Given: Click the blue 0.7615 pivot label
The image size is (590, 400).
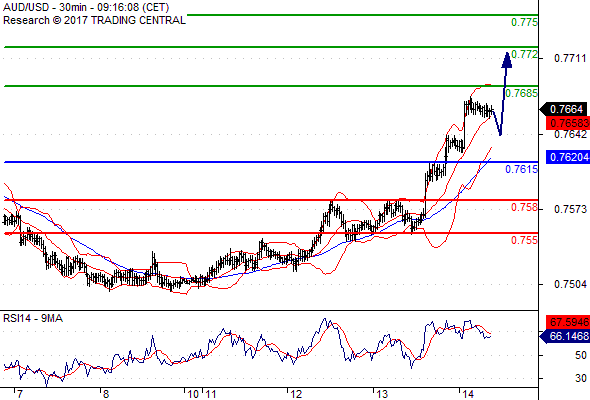Looking at the screenshot, I should point(522,169).
